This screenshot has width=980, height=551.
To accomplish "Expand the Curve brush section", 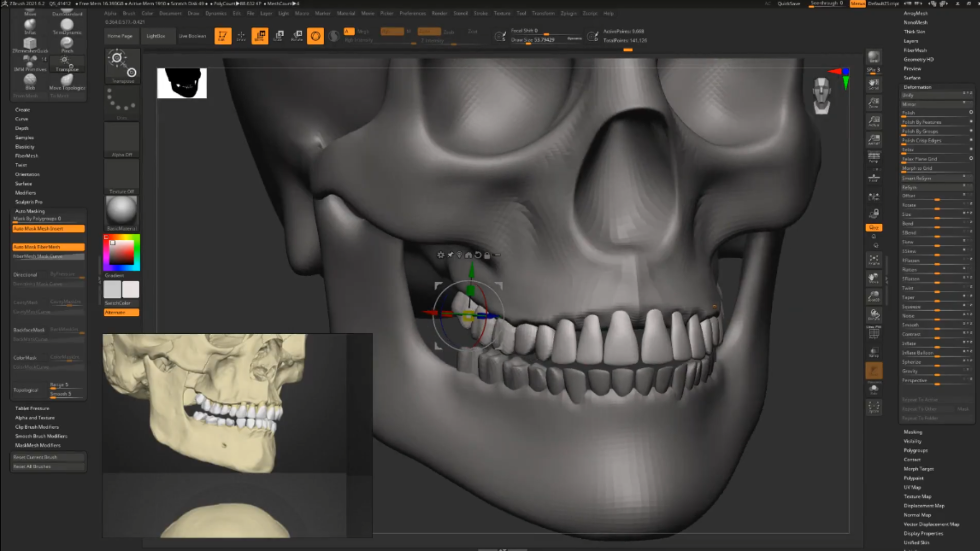I will tap(21, 119).
